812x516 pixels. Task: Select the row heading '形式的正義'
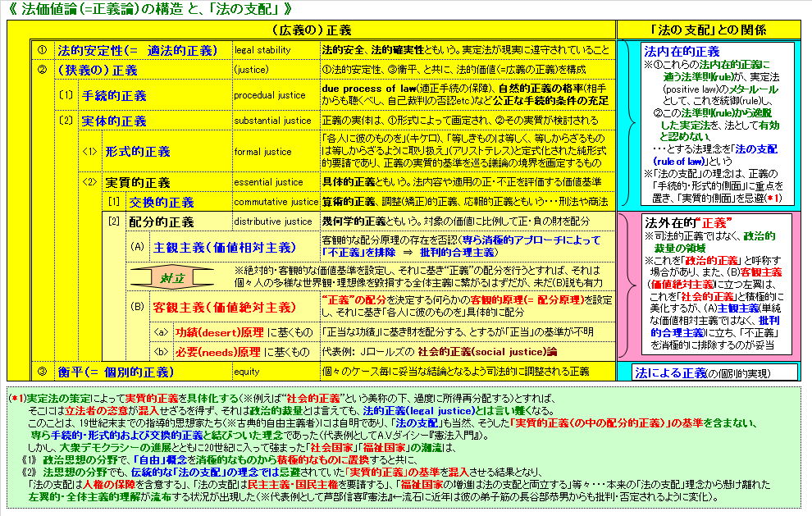click(138, 151)
